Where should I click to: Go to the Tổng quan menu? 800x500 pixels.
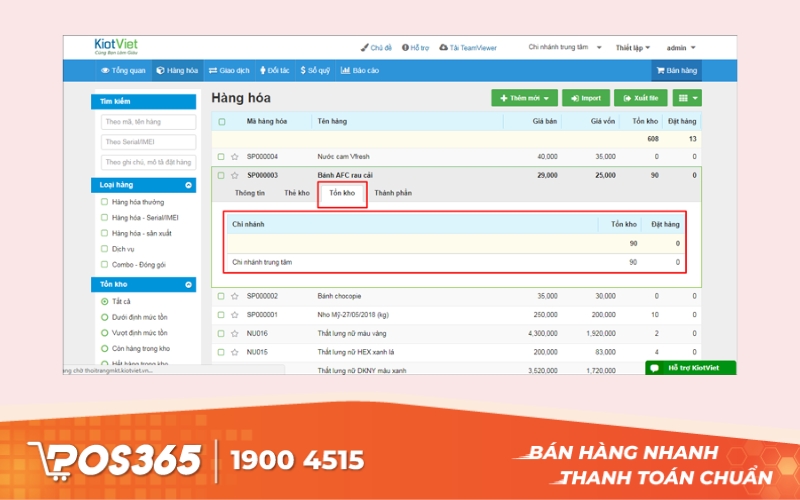[x=123, y=70]
